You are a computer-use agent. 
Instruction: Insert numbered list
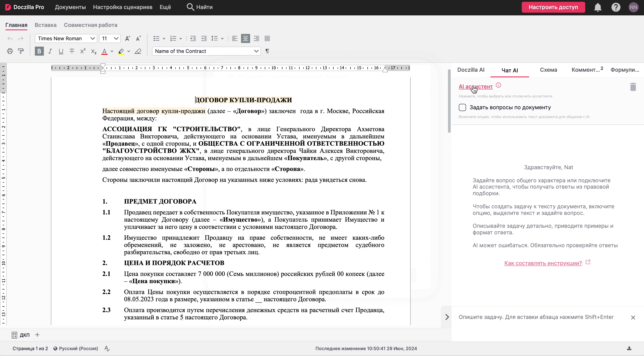pyautogui.click(x=173, y=38)
